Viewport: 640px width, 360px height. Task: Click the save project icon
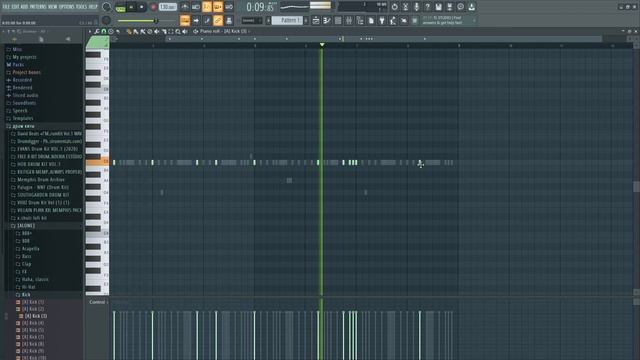pos(438,7)
